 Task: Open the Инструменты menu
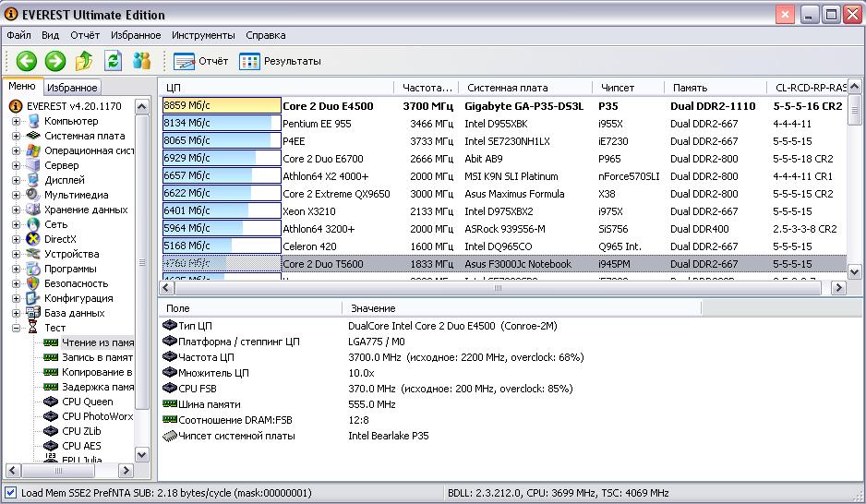click(x=203, y=35)
